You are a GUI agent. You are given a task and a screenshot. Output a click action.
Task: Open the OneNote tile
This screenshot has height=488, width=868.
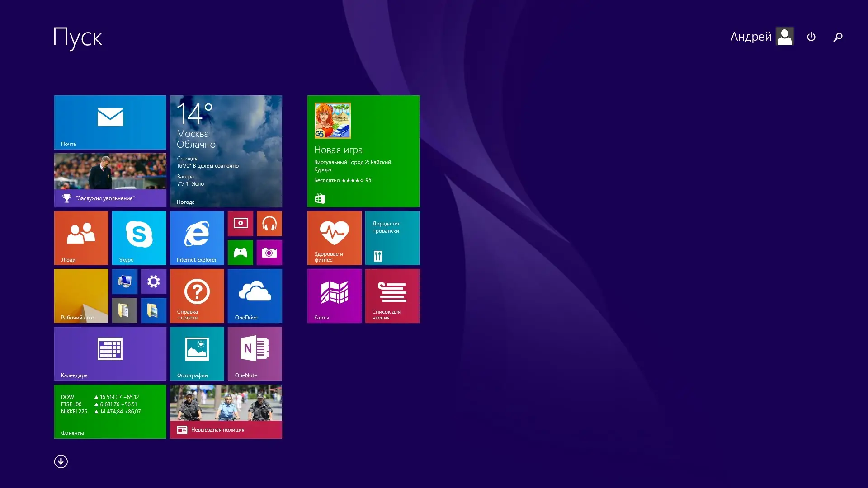[x=255, y=353]
